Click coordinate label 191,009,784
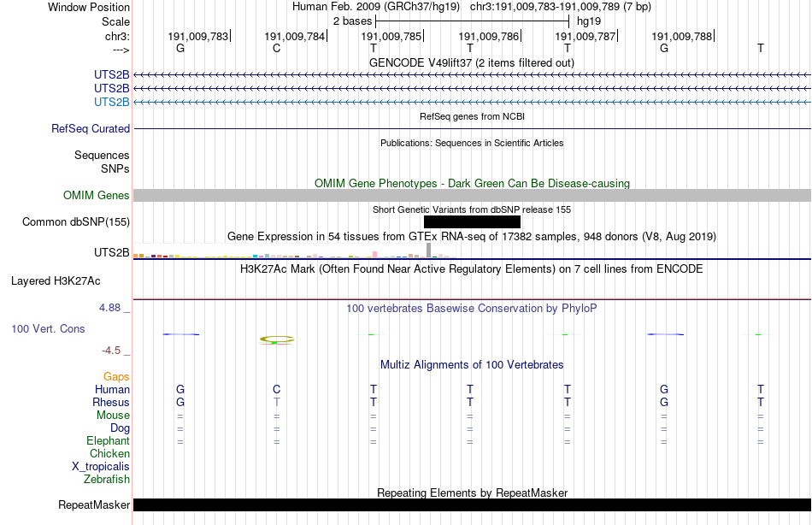Image resolution: width=812 pixels, height=525 pixels. (295, 36)
